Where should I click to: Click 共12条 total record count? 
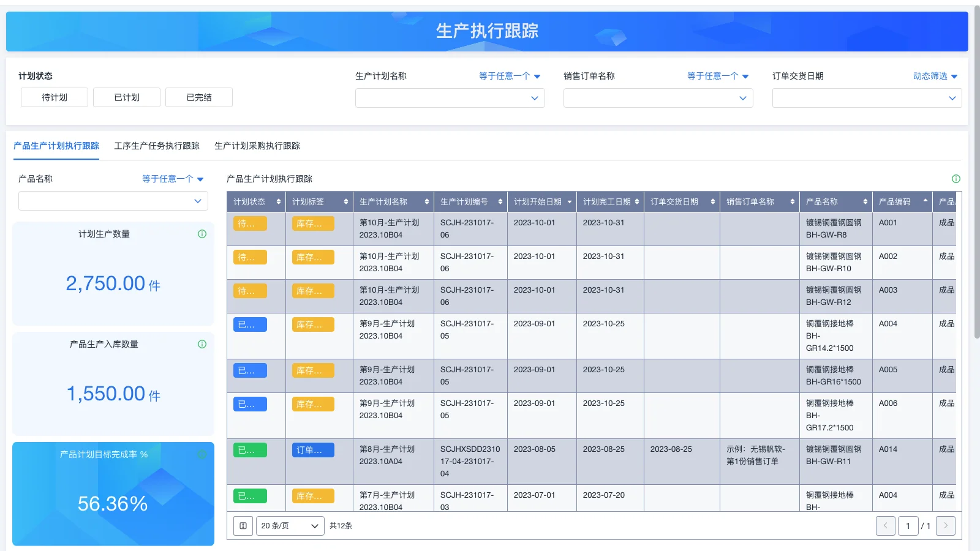(341, 526)
